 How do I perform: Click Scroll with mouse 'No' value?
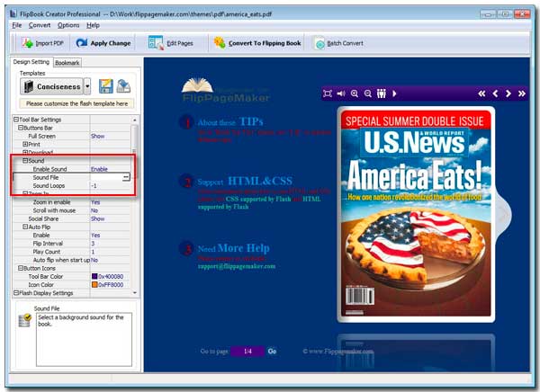[94, 210]
